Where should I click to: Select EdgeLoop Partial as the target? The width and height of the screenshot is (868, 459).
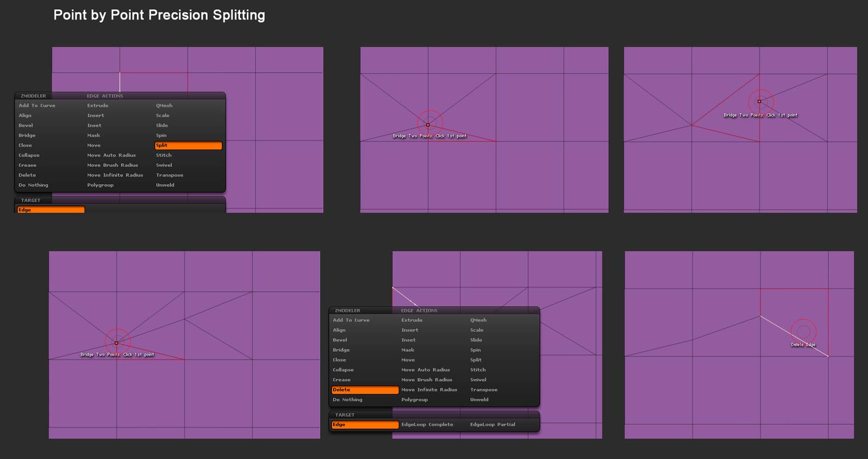492,424
